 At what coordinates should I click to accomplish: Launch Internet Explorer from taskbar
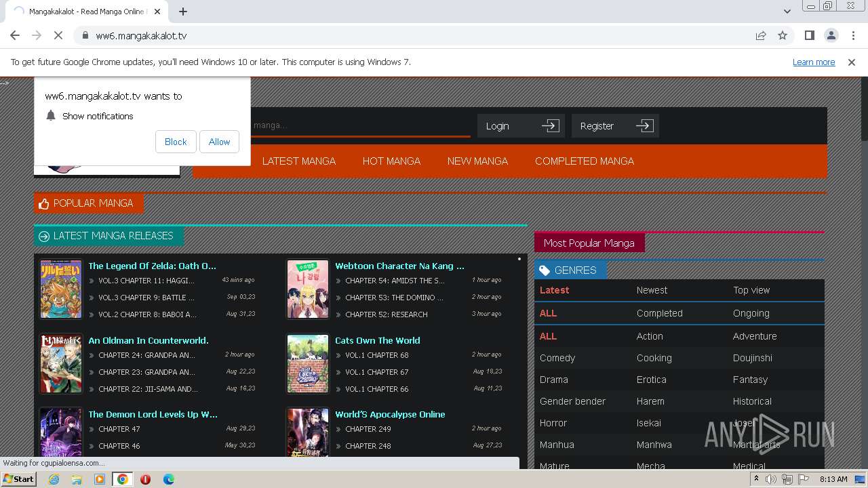54,479
